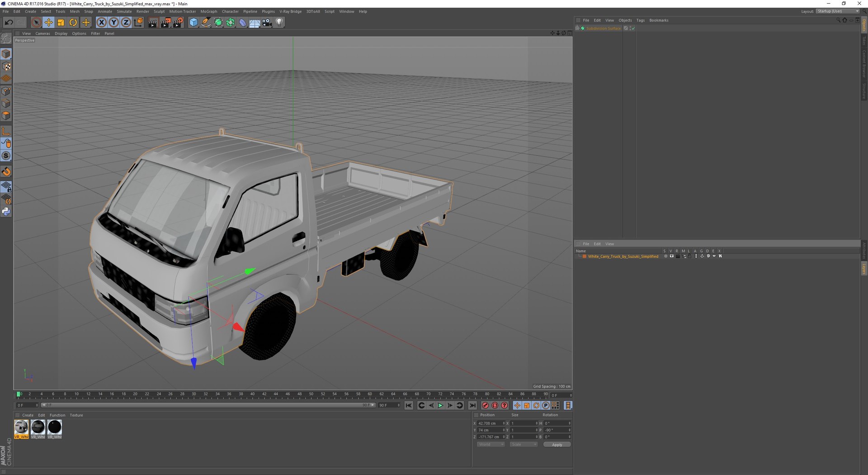Click the Record Active Objects button
Screen dimensions: 868x475
(485, 405)
